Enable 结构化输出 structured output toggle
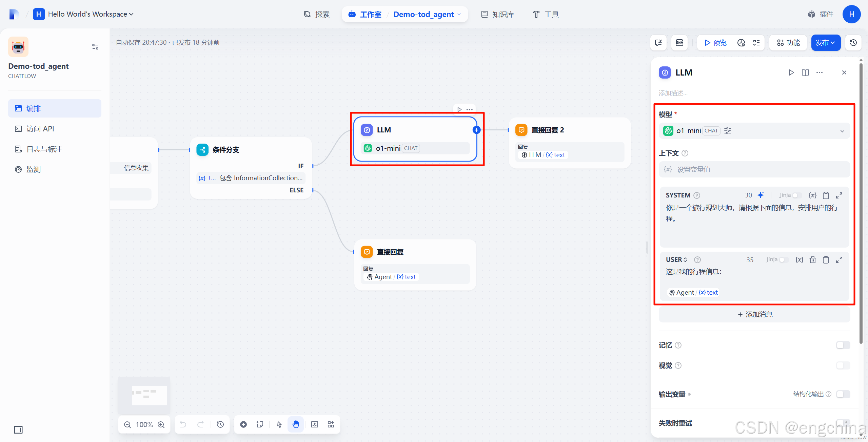Image resolution: width=868 pixels, height=442 pixels. [843, 394]
